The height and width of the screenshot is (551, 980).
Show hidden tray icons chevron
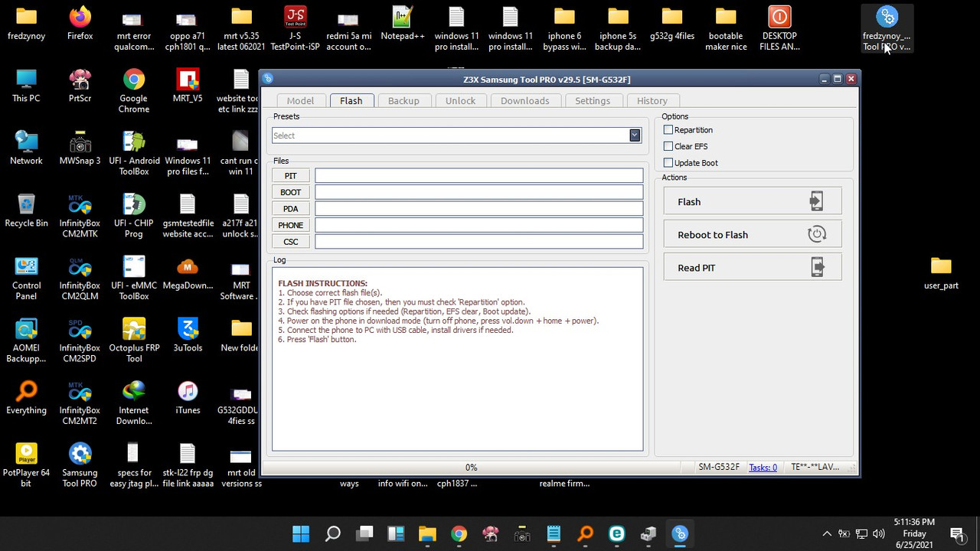pyautogui.click(x=827, y=533)
